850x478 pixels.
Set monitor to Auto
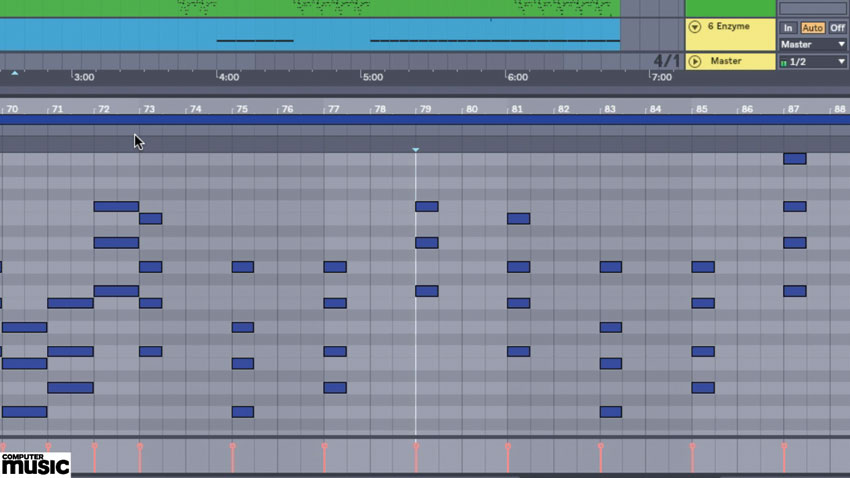[x=812, y=28]
